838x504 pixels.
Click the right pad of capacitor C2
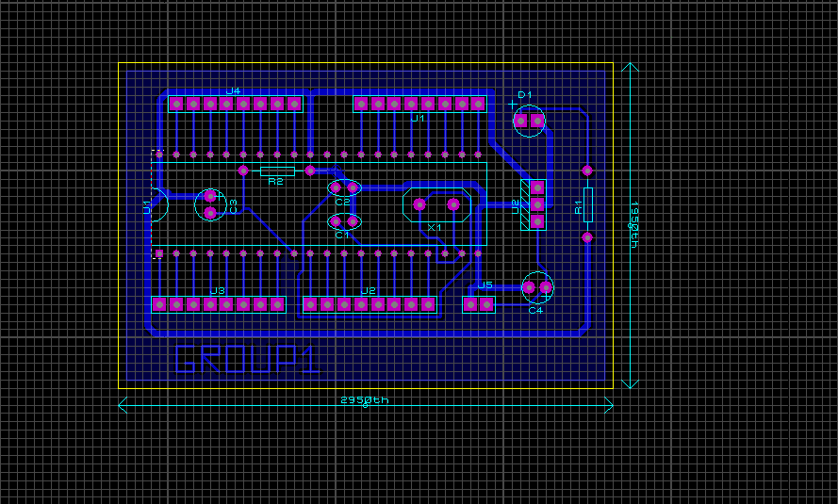tap(353, 187)
